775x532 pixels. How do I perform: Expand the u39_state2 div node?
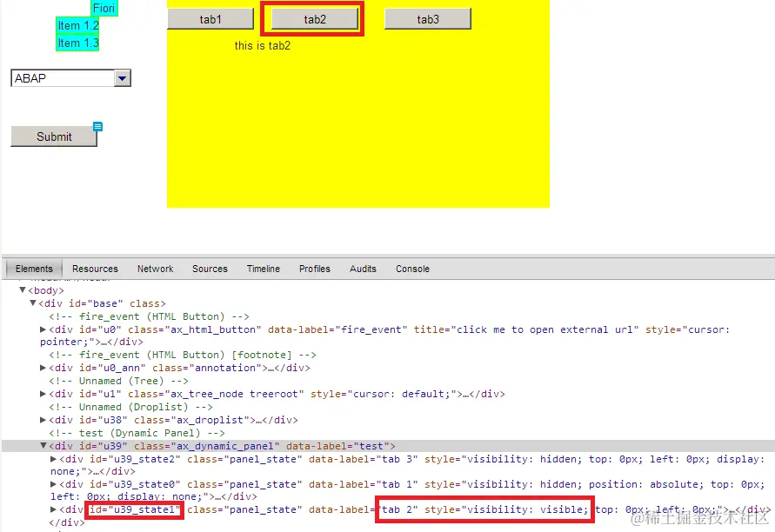tap(53, 459)
